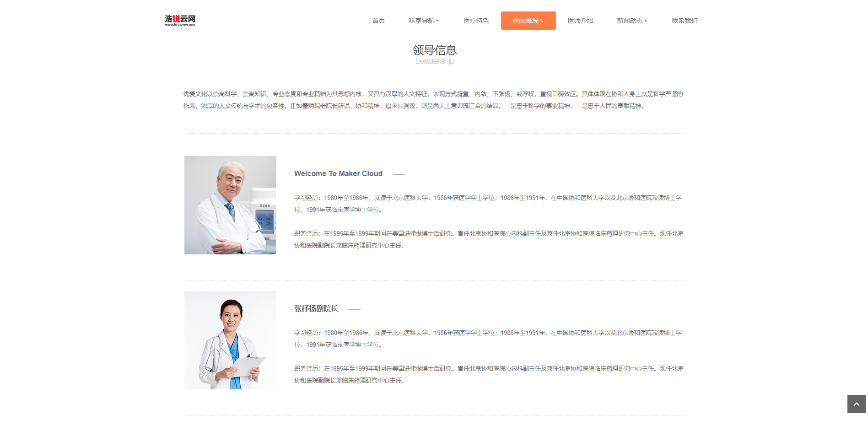Image resolution: width=868 pixels, height=426 pixels.
Task: Click the first profile's 职务经历 paragraph
Action: 489,239
